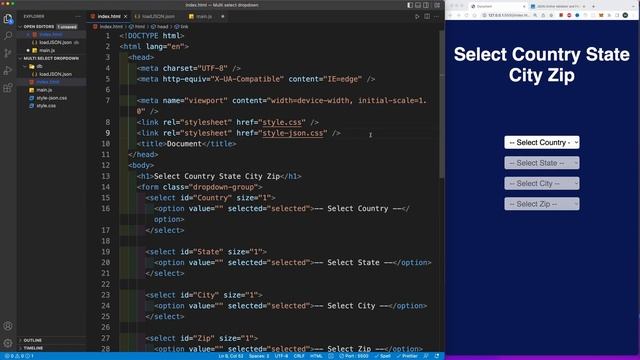Image resolution: width=640 pixels, height=360 pixels.
Task: Follow the style-json.css href link in code
Action: [293, 133]
